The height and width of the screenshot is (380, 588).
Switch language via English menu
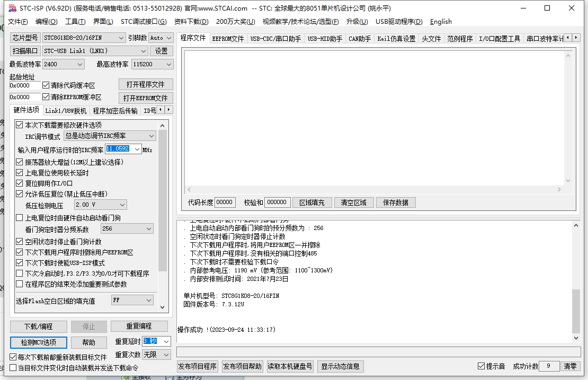tap(441, 22)
